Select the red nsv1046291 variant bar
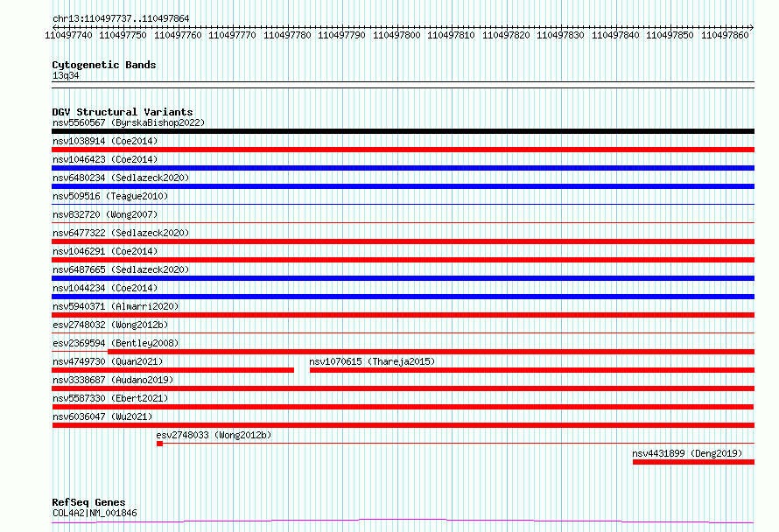 tap(403, 260)
